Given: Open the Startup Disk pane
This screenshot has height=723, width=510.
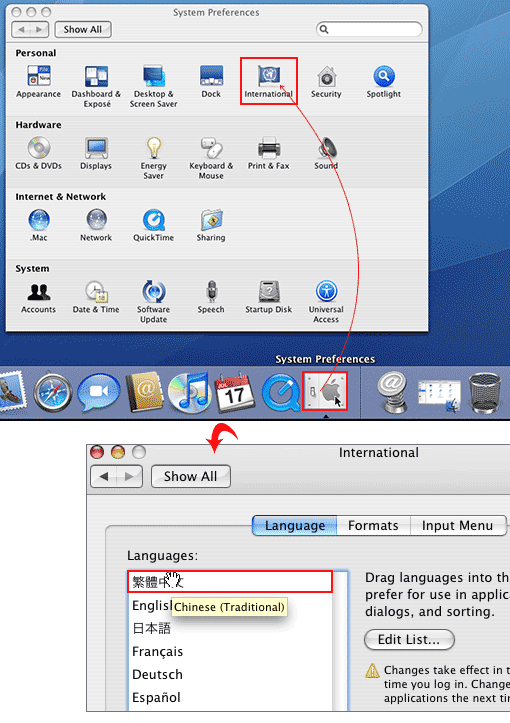Looking at the screenshot, I should click(268, 297).
